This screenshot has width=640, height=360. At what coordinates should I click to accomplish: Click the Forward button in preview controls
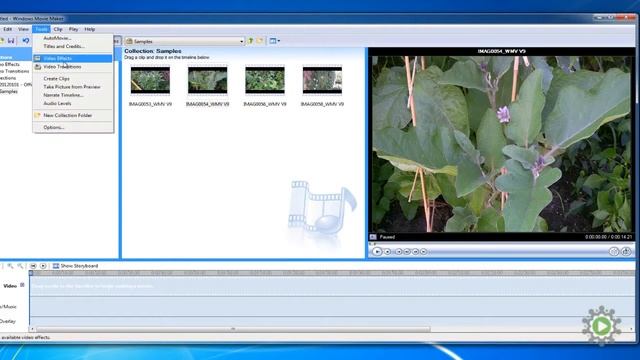(424, 252)
